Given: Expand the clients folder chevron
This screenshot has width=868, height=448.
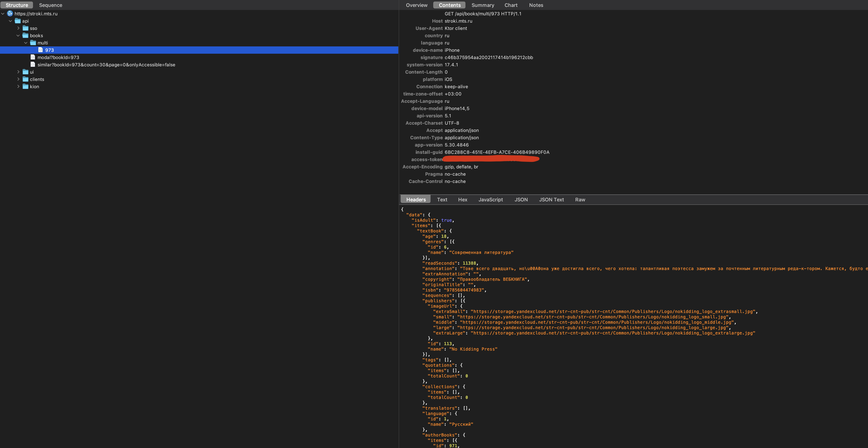Looking at the screenshot, I should [18, 79].
